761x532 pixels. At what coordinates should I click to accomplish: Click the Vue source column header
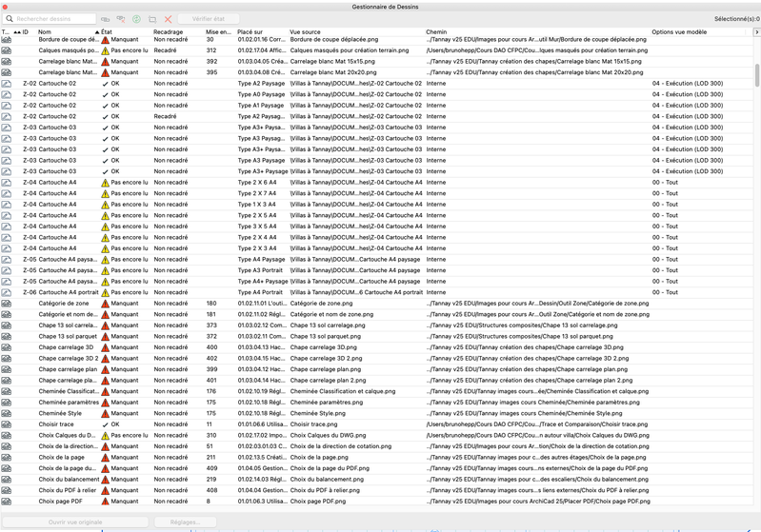point(305,32)
